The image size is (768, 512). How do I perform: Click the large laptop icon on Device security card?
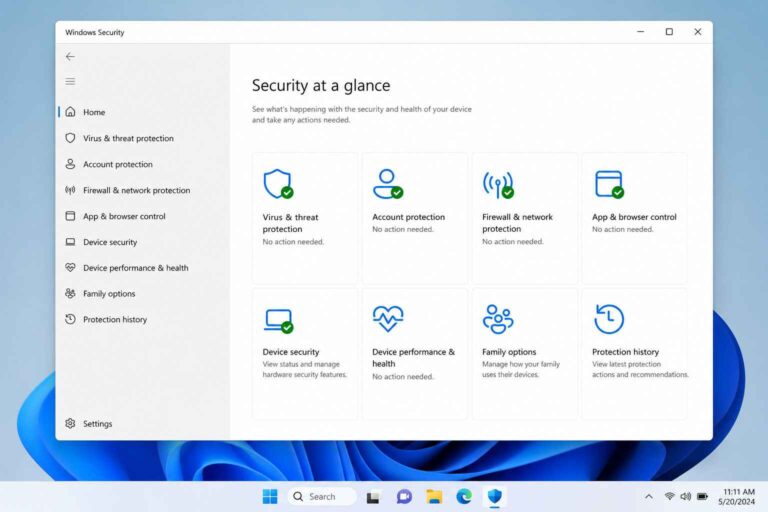pos(278,320)
